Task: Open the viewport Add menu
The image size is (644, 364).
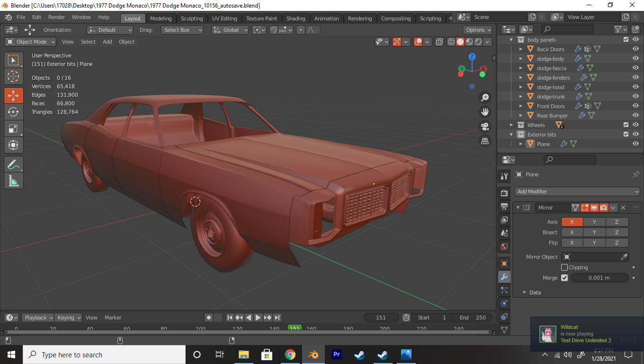Action: coord(107,42)
